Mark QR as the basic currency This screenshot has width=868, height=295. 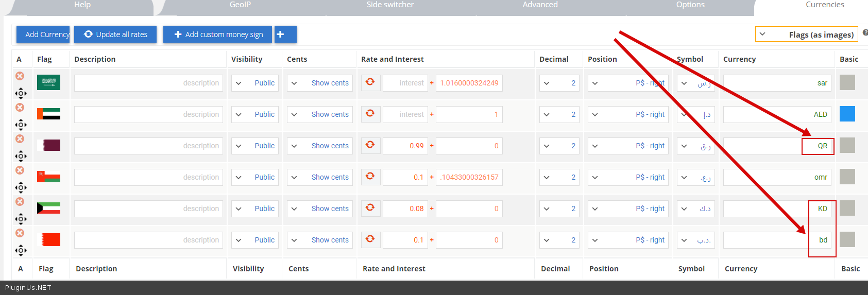[847, 145]
